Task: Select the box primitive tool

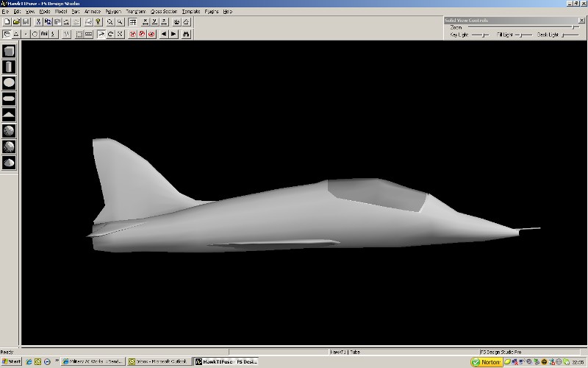Action: point(9,51)
